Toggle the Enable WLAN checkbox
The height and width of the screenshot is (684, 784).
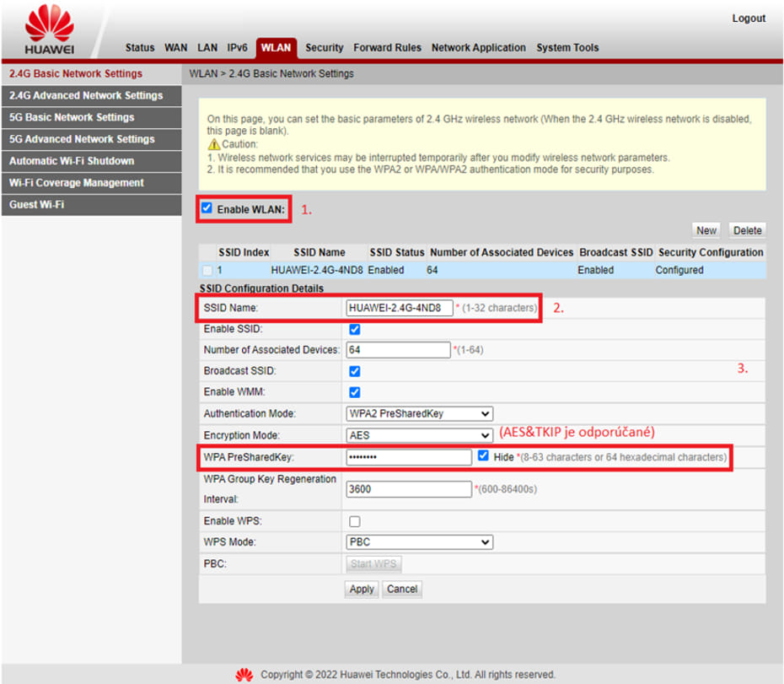coord(207,208)
